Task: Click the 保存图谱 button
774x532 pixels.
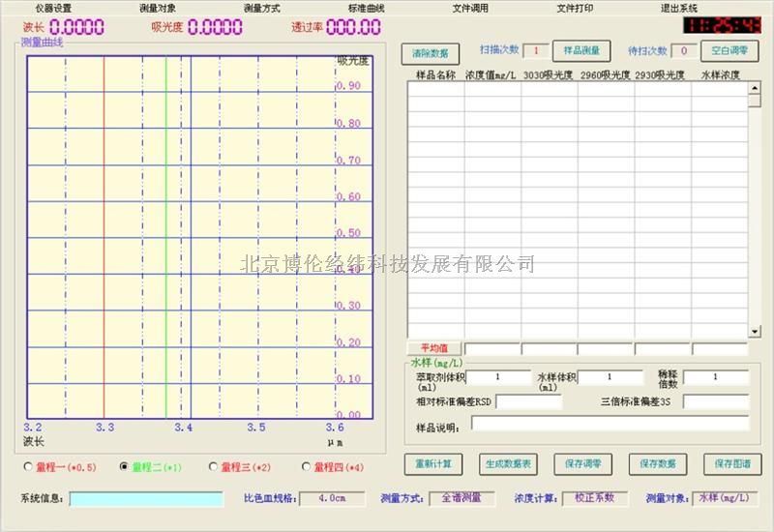Action: [x=732, y=464]
